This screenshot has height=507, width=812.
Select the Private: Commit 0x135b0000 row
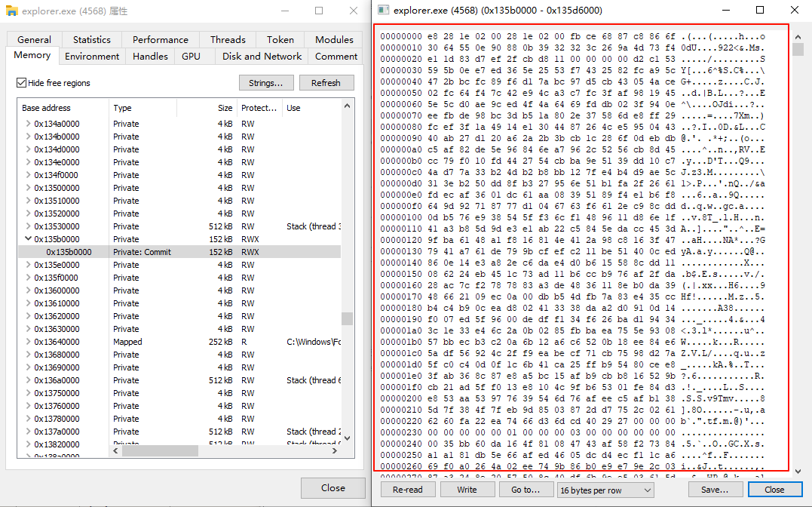179,252
